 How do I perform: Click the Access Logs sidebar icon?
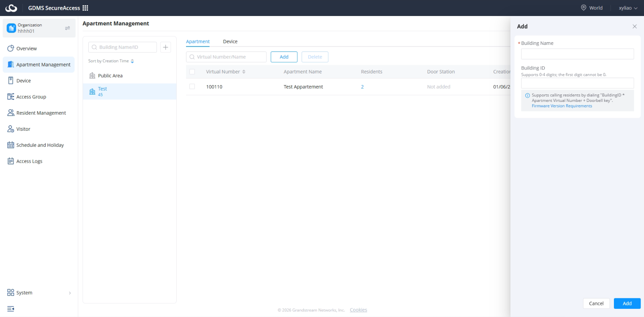(11, 161)
